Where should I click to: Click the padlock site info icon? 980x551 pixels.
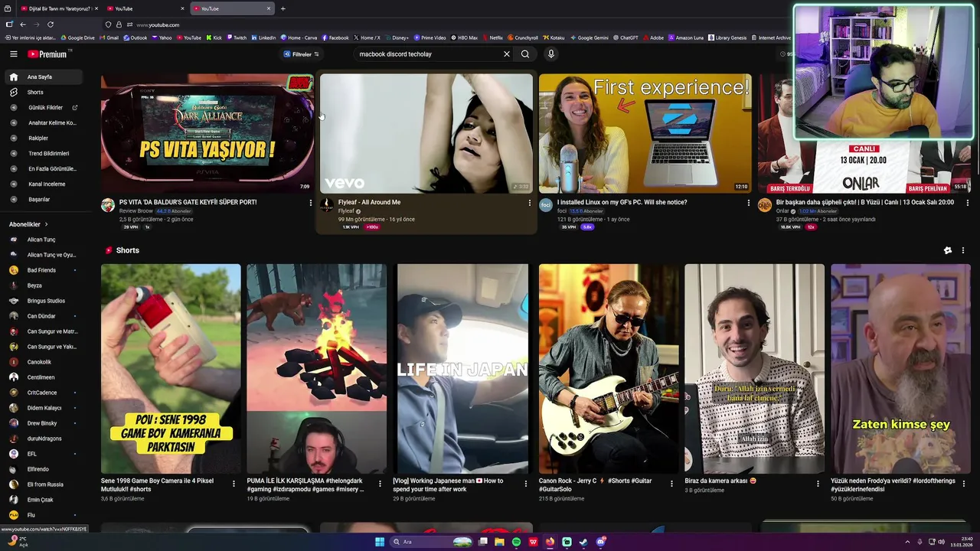pyautogui.click(x=119, y=24)
